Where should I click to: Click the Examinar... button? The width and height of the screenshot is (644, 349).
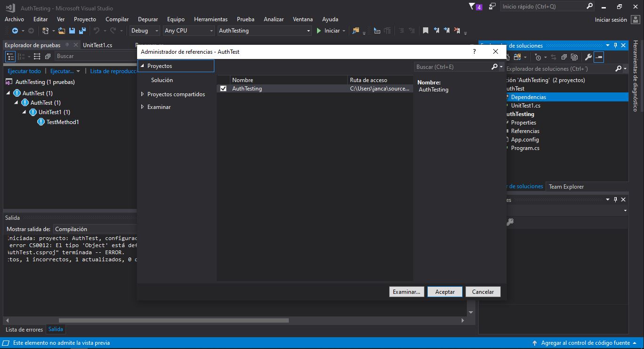[407, 292]
